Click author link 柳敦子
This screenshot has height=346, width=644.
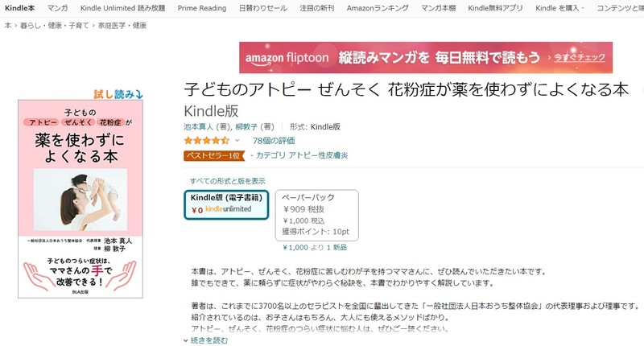point(246,127)
